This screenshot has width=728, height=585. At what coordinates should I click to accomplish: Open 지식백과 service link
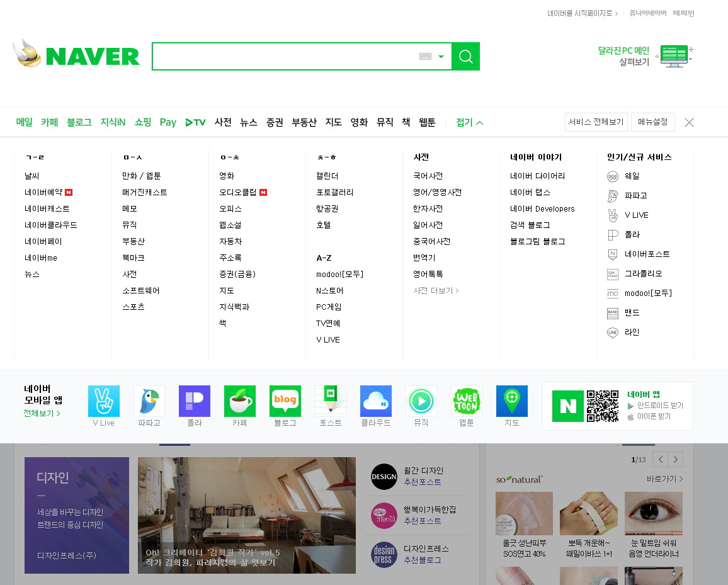[x=234, y=307]
